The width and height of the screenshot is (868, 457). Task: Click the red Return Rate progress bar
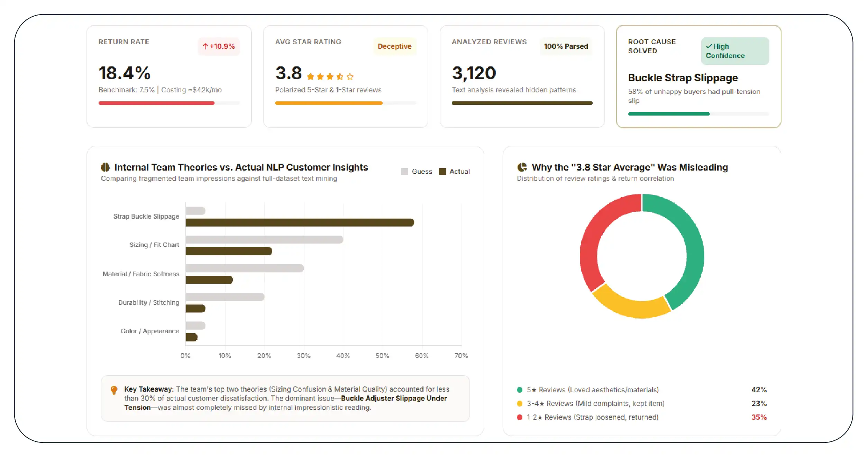156,103
